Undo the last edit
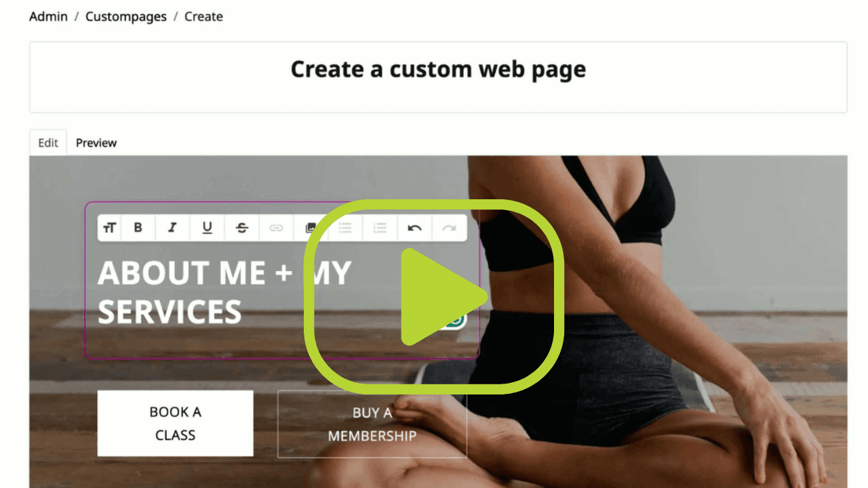Screen dimensions: 868x488 (x=414, y=228)
